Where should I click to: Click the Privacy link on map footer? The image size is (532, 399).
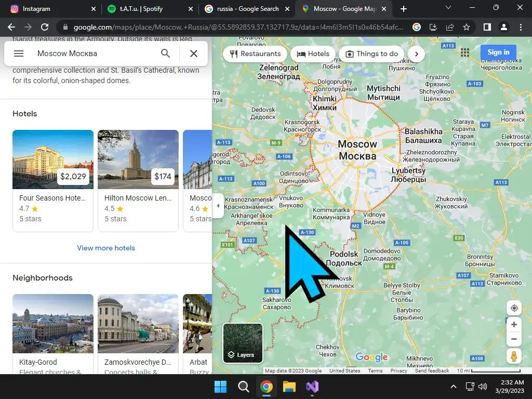pos(398,371)
